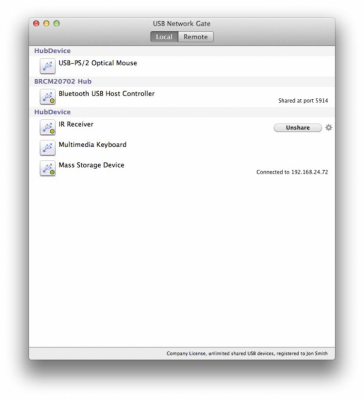This screenshot has height=400, width=364.
Task: Click the Company License status bar text
Action: [247, 353]
